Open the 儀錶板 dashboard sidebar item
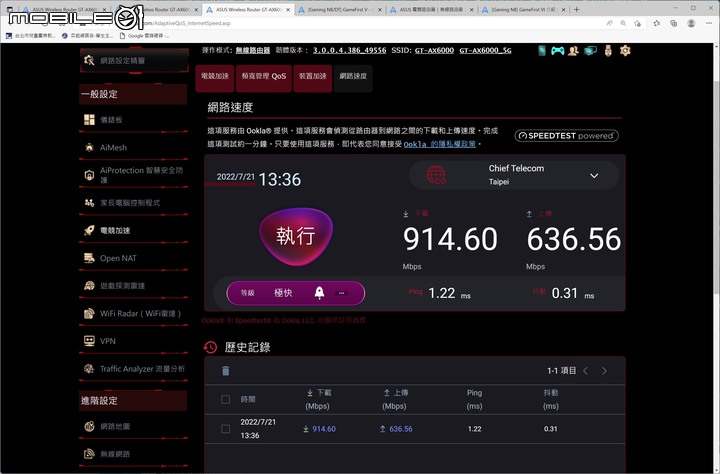Image resolution: width=720 pixels, height=474 pixels. (134, 119)
